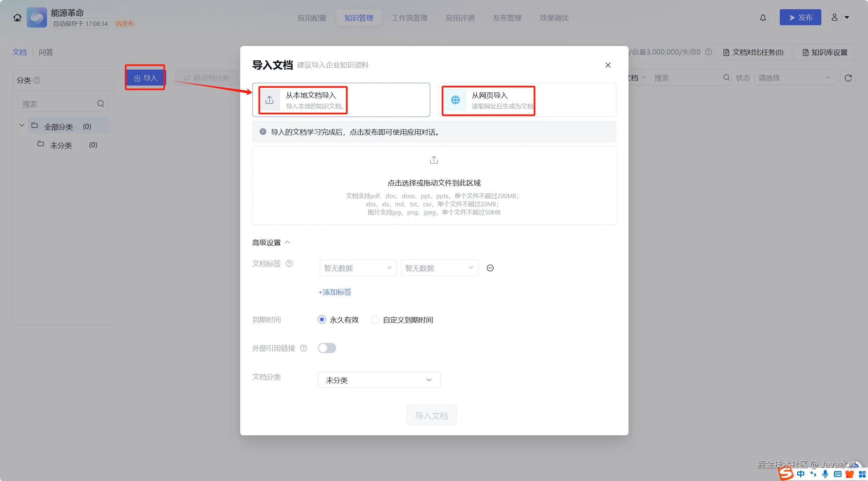The height and width of the screenshot is (481, 868).
Task: Open the notification bell
Action: point(763,18)
